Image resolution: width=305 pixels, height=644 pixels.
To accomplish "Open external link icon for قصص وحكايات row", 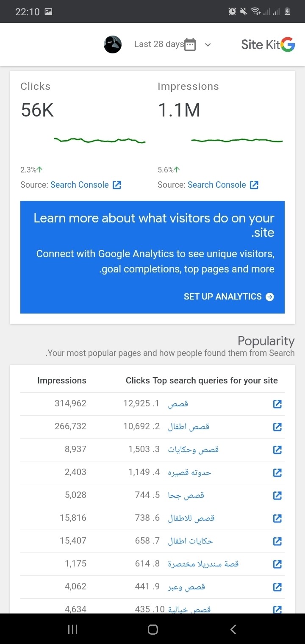I will pyautogui.click(x=277, y=450).
